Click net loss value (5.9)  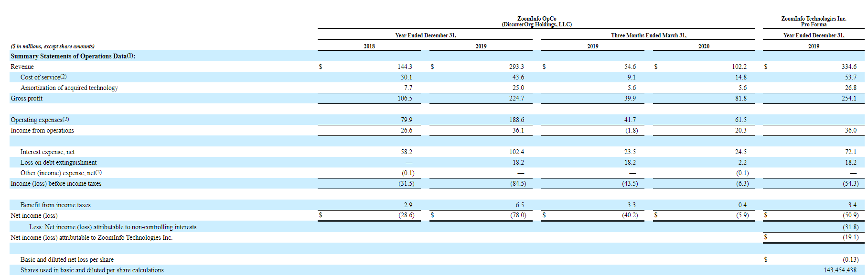point(742,215)
